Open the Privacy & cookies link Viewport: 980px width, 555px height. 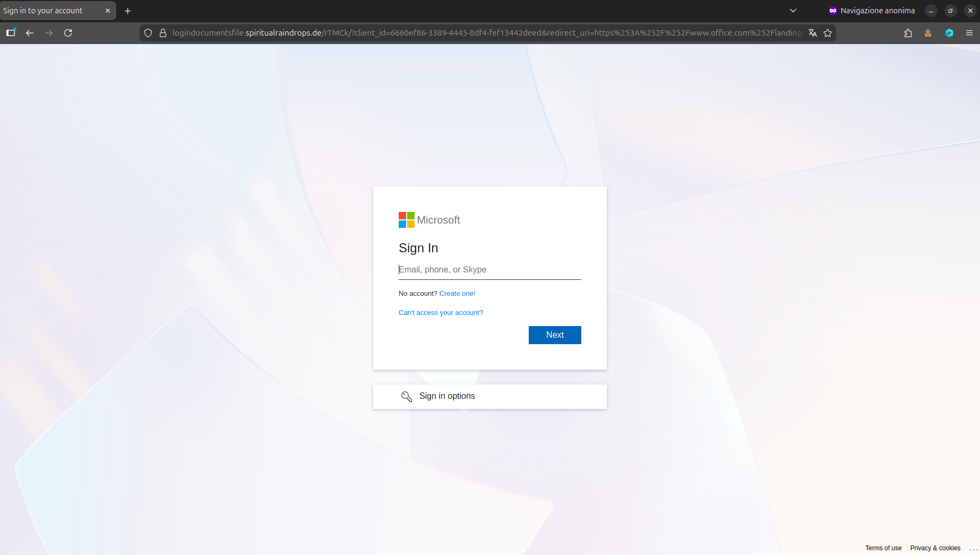pos(935,548)
